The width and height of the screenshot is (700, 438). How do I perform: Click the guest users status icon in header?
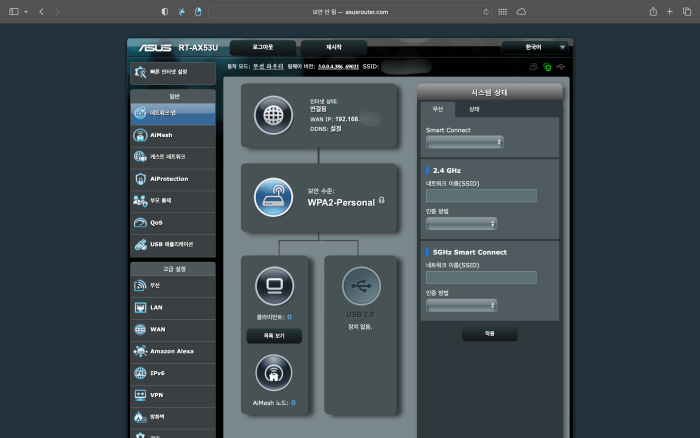coord(533,67)
